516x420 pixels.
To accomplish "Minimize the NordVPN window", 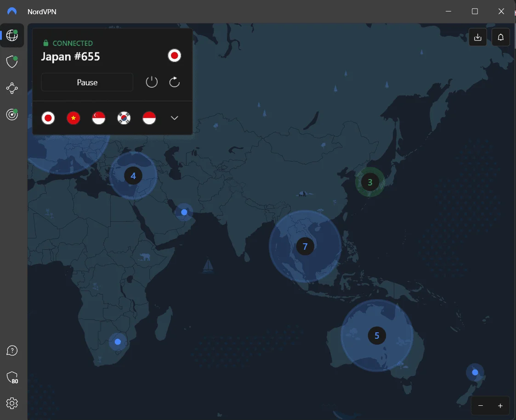I will pos(448,11).
